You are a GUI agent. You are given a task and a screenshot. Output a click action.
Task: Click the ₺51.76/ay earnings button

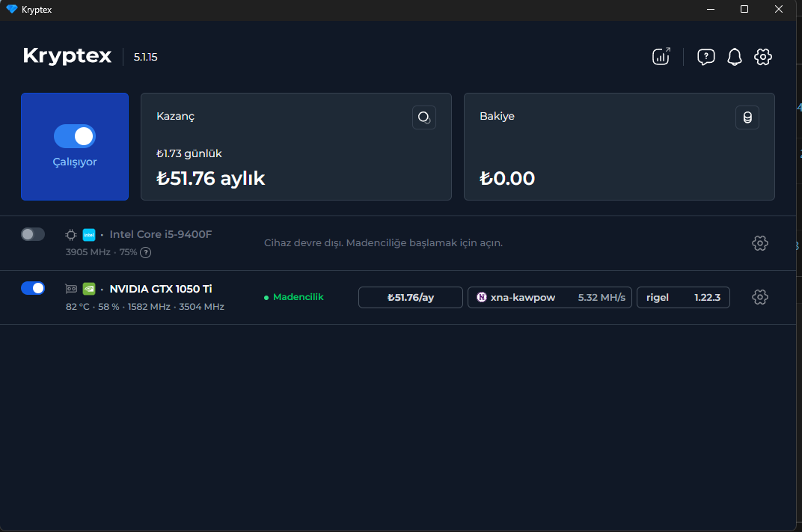pyautogui.click(x=411, y=297)
